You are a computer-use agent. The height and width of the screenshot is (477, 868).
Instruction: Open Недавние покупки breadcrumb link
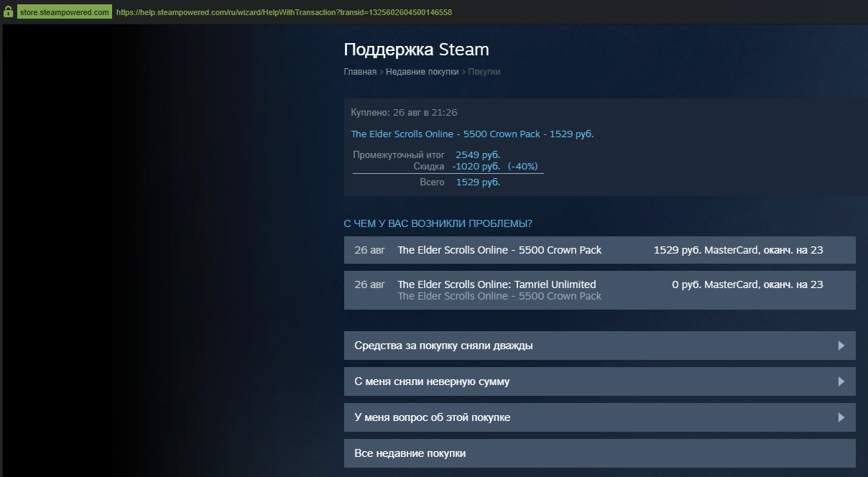pyautogui.click(x=422, y=72)
